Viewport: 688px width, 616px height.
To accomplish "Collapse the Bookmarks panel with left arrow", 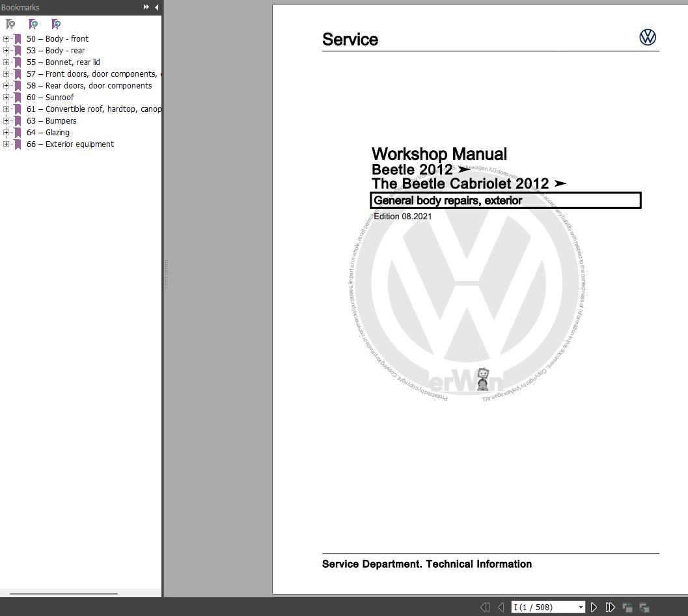I will (x=156, y=7).
